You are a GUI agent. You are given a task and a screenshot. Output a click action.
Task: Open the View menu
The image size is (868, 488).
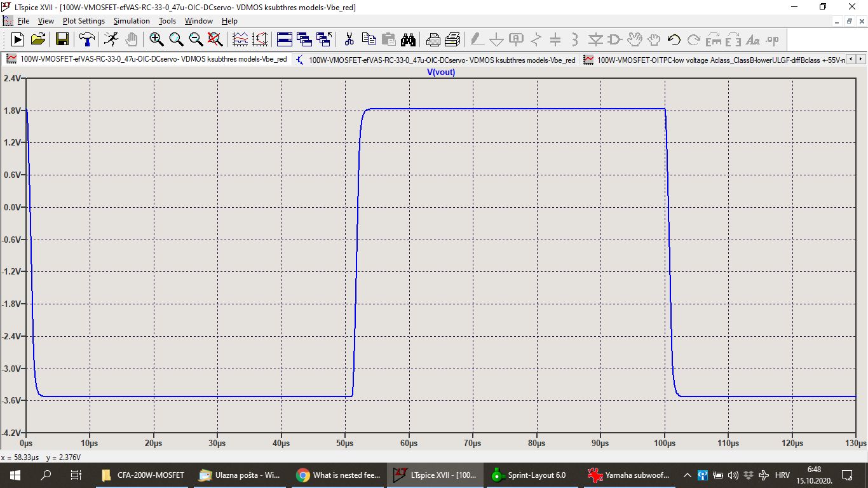(x=46, y=21)
